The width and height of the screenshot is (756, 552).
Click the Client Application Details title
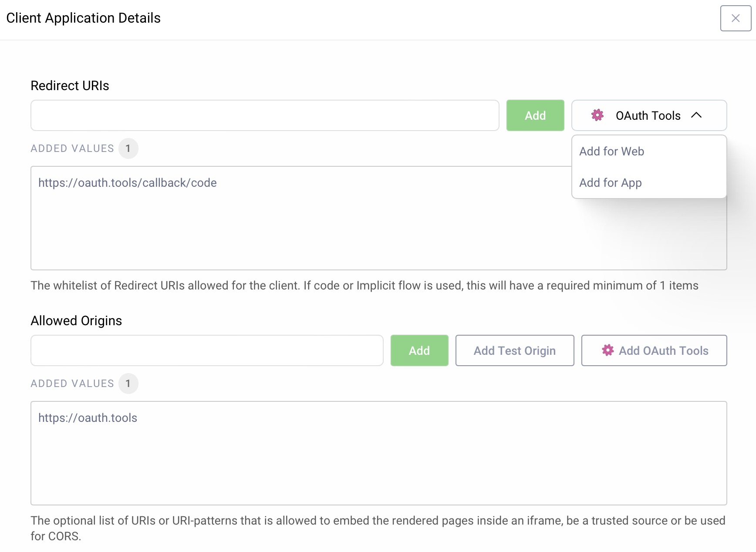(x=83, y=18)
